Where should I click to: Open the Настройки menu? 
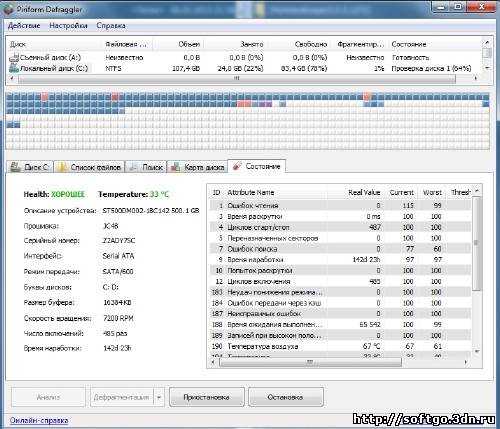[68, 26]
